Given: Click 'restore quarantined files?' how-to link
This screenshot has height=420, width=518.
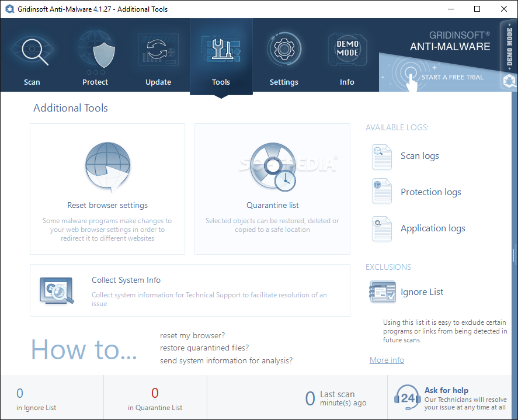Looking at the screenshot, I should pos(204,348).
